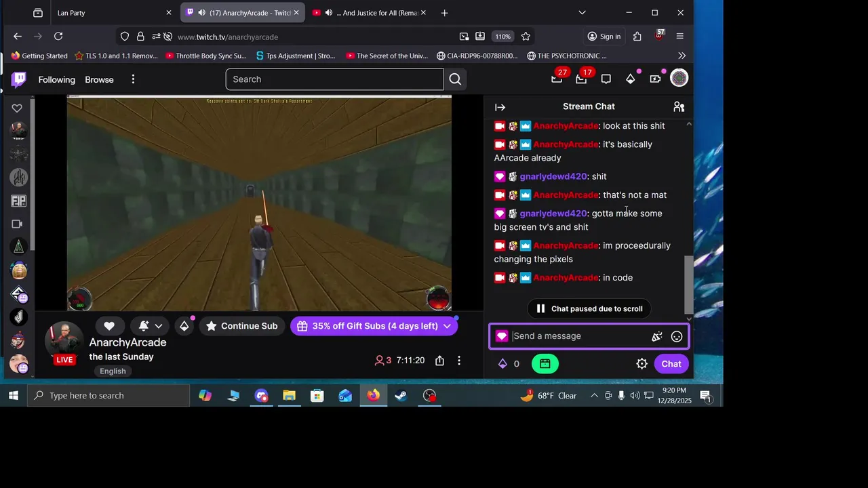
Task: Open the emote picker in chat
Action: (677, 336)
